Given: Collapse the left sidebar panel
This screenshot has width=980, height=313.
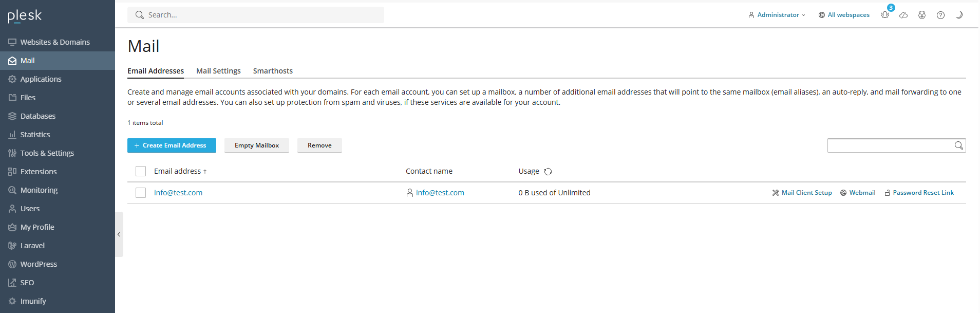Looking at the screenshot, I should (119, 234).
